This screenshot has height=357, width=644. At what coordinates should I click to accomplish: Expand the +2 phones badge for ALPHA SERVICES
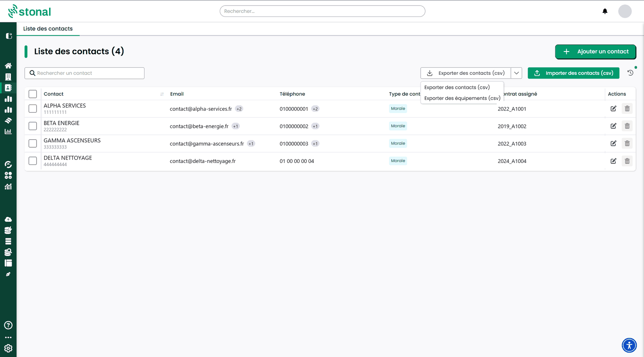315,109
